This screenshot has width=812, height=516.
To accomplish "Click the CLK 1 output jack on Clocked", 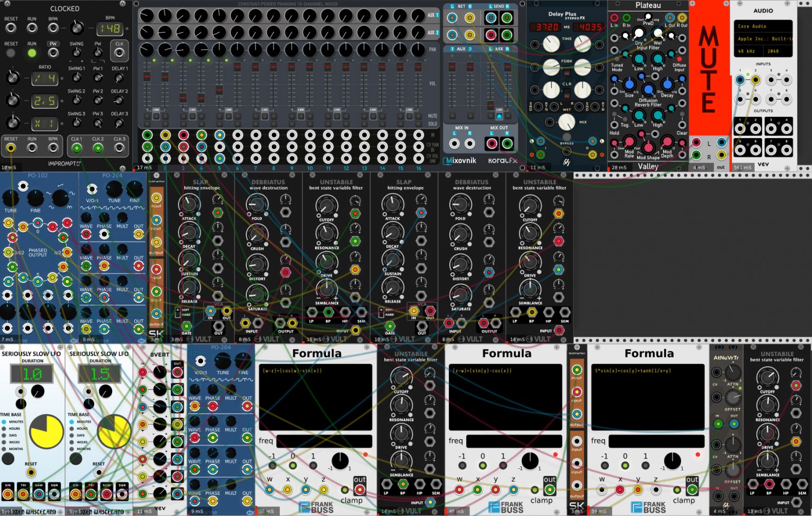I will [77, 148].
